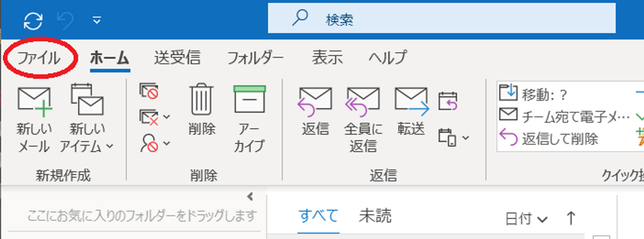Click the up arrow to reverse sort order
Screen dimensions: 644x239
[x=570, y=218]
